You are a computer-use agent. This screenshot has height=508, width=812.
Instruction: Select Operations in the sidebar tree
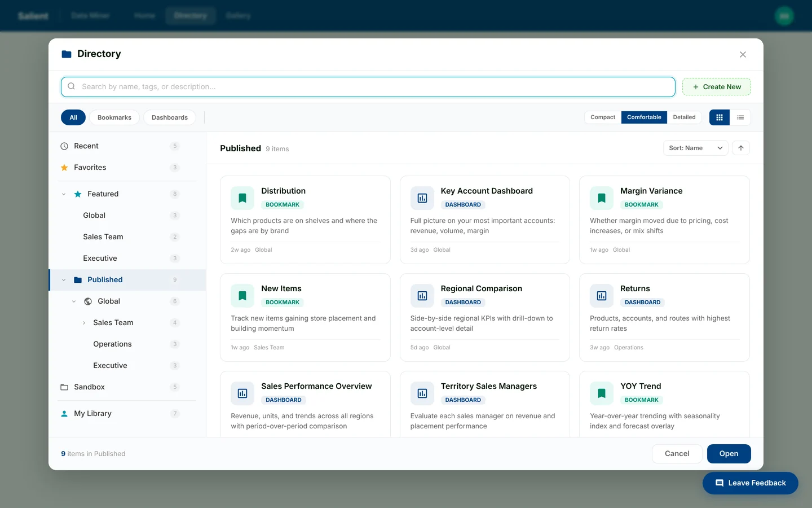pos(127,344)
